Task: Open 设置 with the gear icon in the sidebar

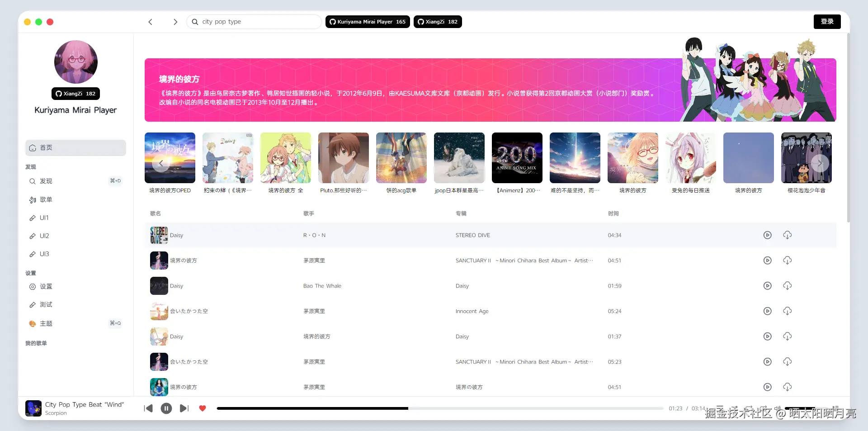Action: pyautogui.click(x=75, y=286)
